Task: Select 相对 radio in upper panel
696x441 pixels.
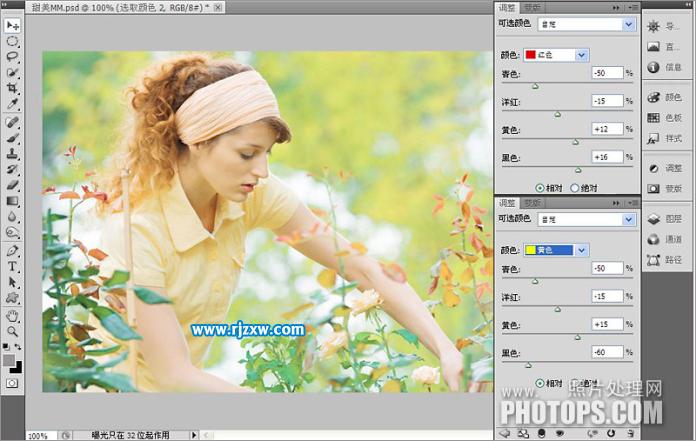Action: pyautogui.click(x=541, y=187)
